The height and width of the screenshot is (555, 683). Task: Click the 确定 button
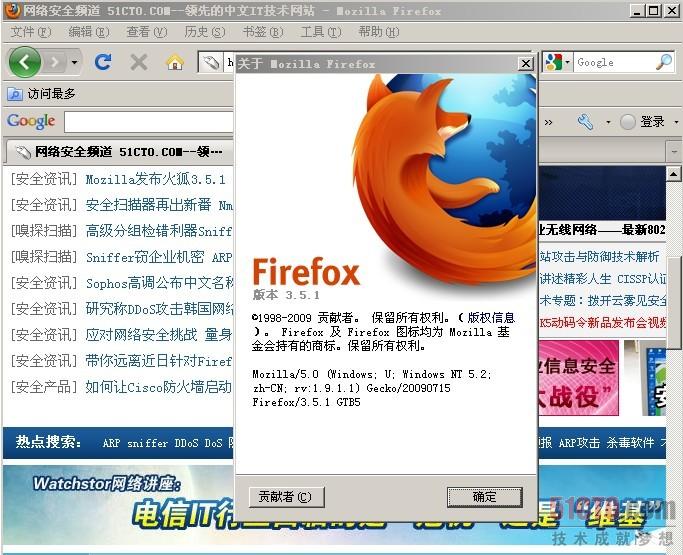(485, 497)
